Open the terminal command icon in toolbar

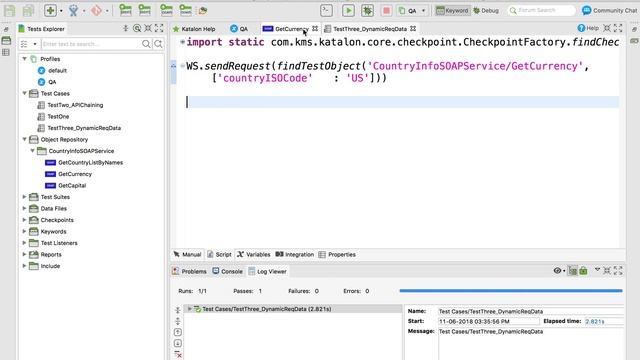pyautogui.click(x=326, y=11)
